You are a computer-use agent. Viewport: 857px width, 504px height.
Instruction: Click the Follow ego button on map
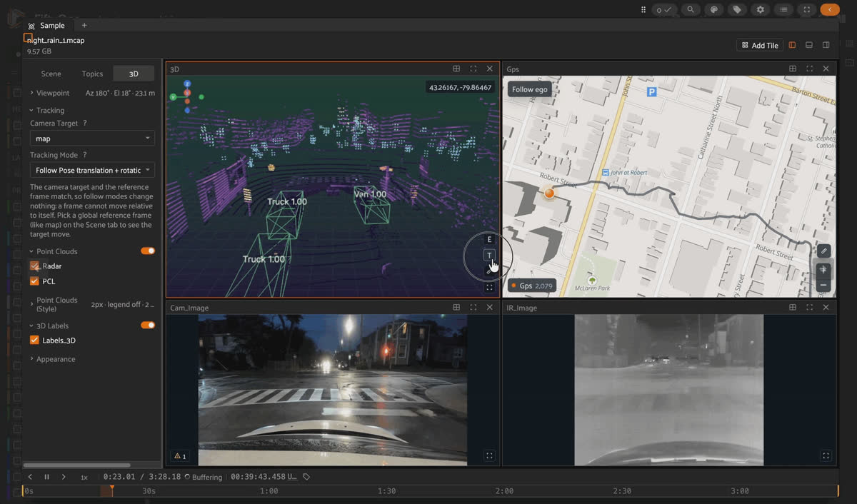click(530, 89)
